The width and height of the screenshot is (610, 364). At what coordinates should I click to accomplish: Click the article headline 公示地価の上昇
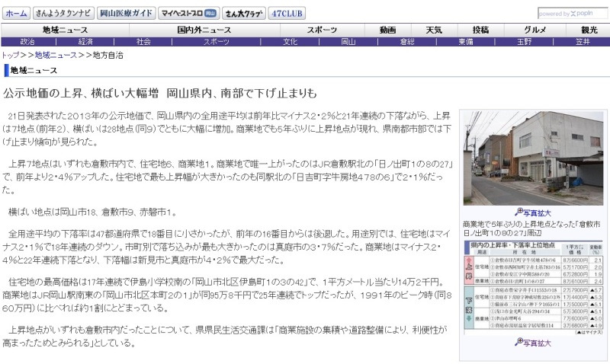(160, 93)
